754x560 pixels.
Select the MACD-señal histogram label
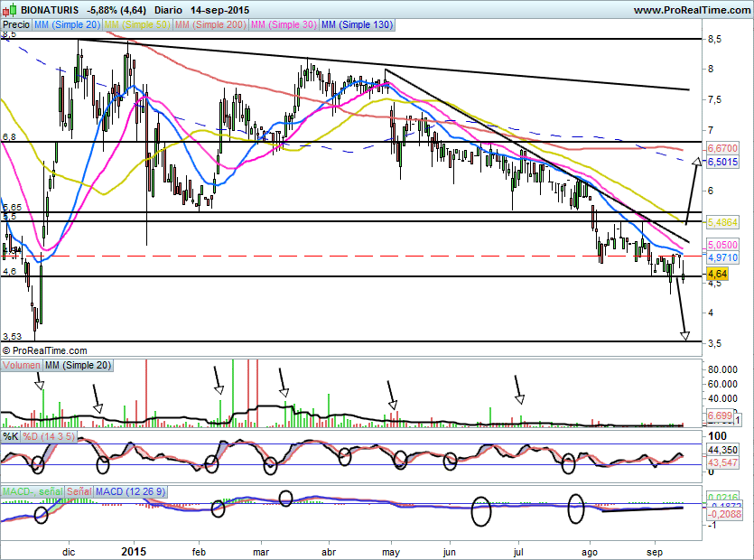pyautogui.click(x=33, y=491)
